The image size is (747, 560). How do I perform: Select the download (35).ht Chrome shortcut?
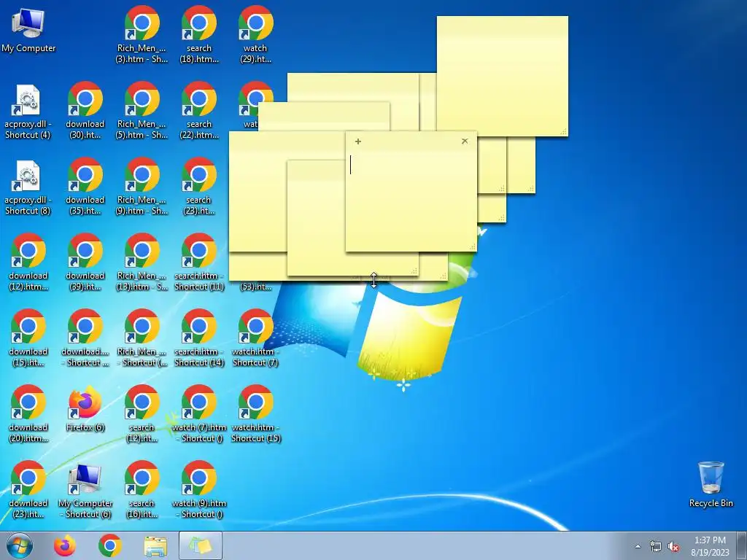coord(85,187)
